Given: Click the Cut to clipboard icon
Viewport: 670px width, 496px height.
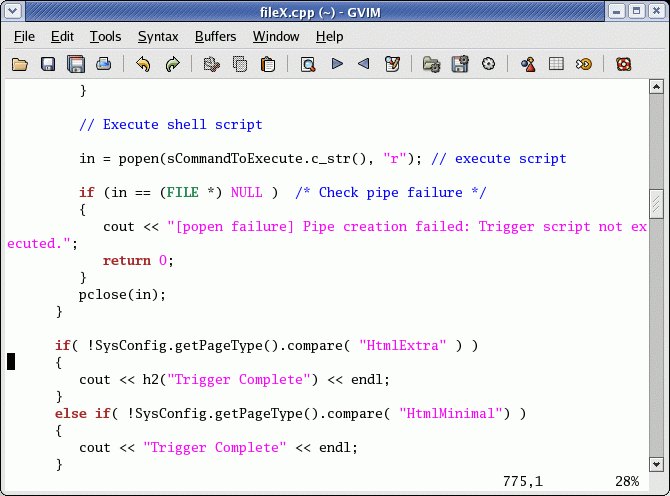Looking at the screenshot, I should 212,65.
